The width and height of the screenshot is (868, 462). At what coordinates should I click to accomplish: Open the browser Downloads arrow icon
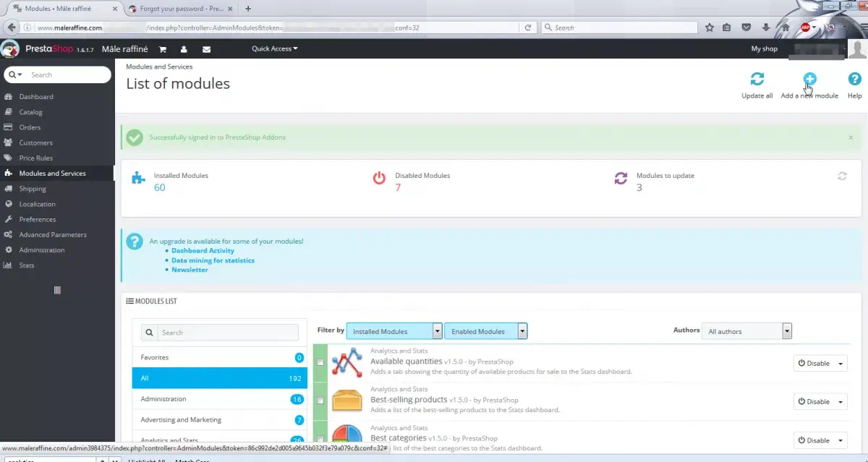pos(766,27)
